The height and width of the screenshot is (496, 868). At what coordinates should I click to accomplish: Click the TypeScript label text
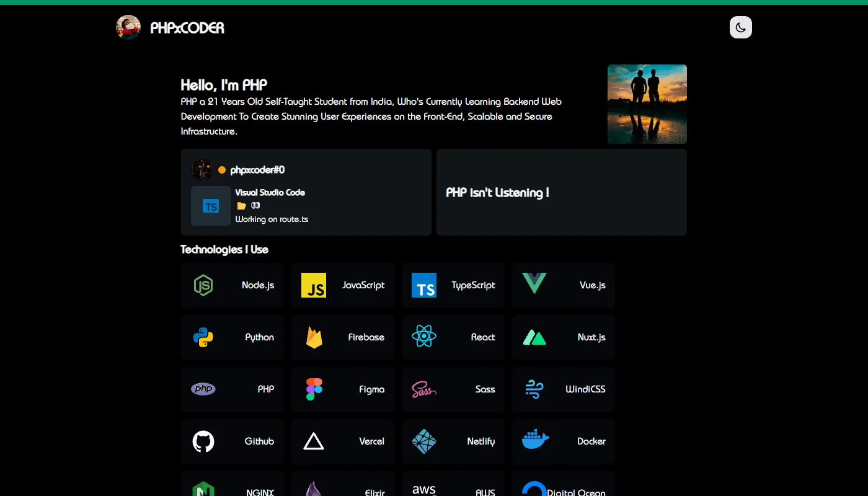click(474, 285)
